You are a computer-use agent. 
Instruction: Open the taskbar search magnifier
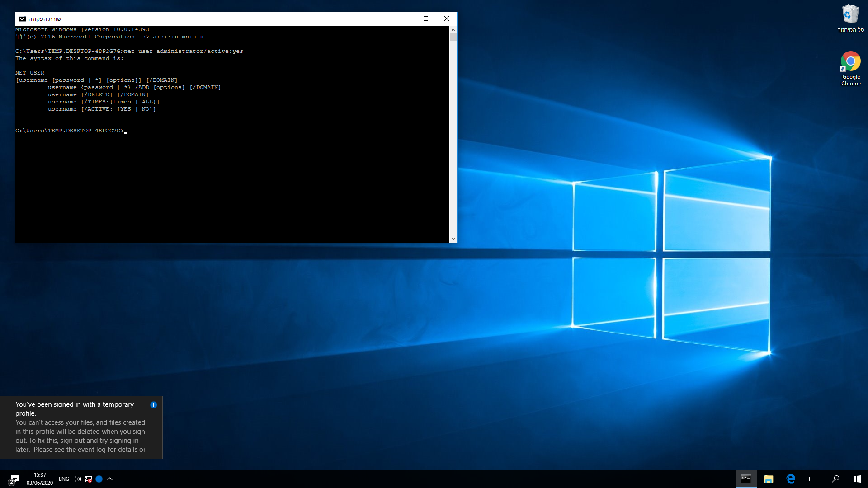835,479
